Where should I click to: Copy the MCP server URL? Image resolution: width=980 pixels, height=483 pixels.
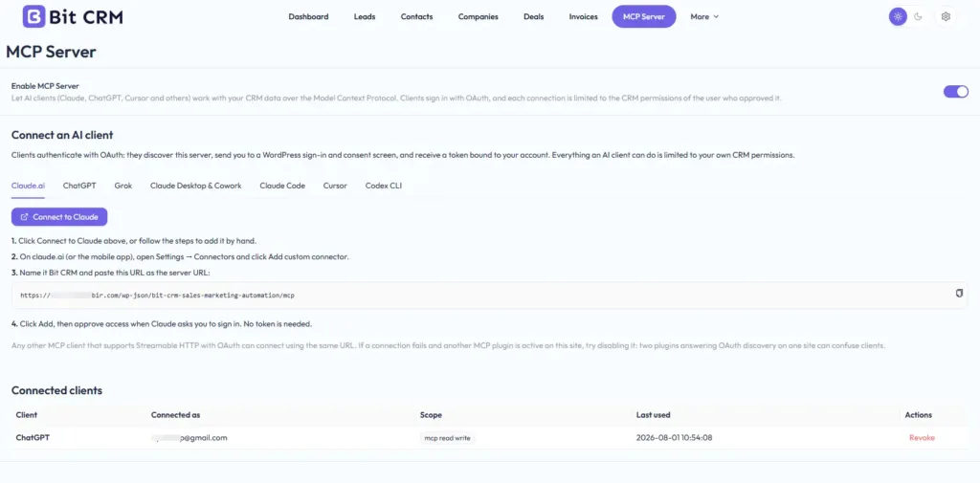(x=959, y=294)
